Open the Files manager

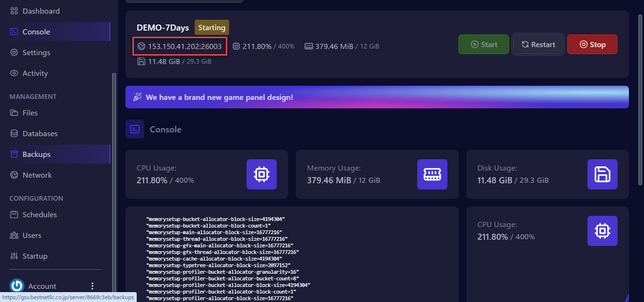click(x=55, y=113)
